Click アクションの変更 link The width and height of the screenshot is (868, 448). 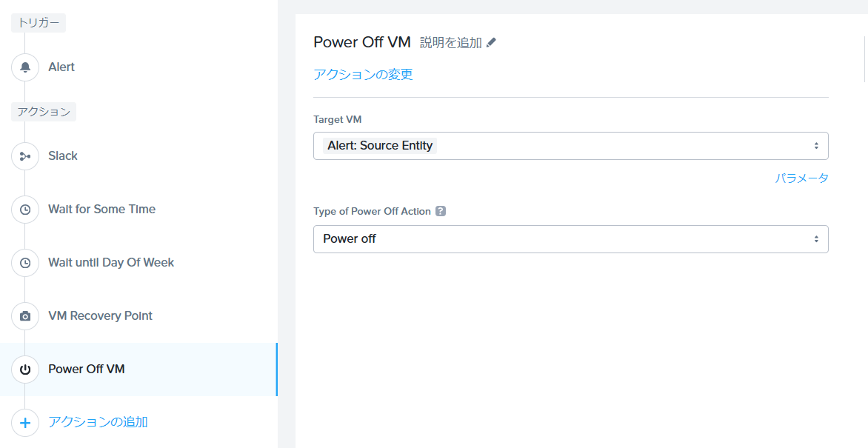[x=363, y=74]
